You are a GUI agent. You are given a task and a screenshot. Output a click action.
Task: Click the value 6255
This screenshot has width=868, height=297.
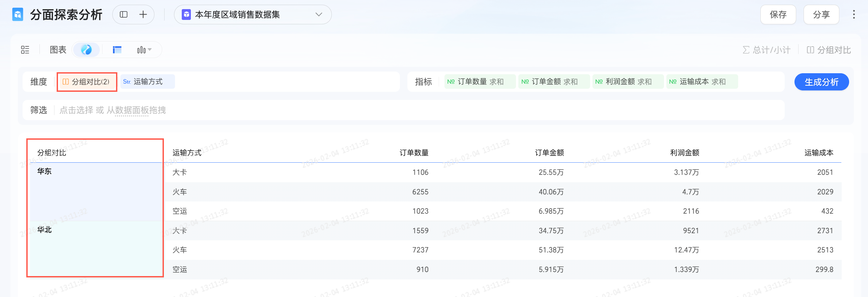point(420,192)
